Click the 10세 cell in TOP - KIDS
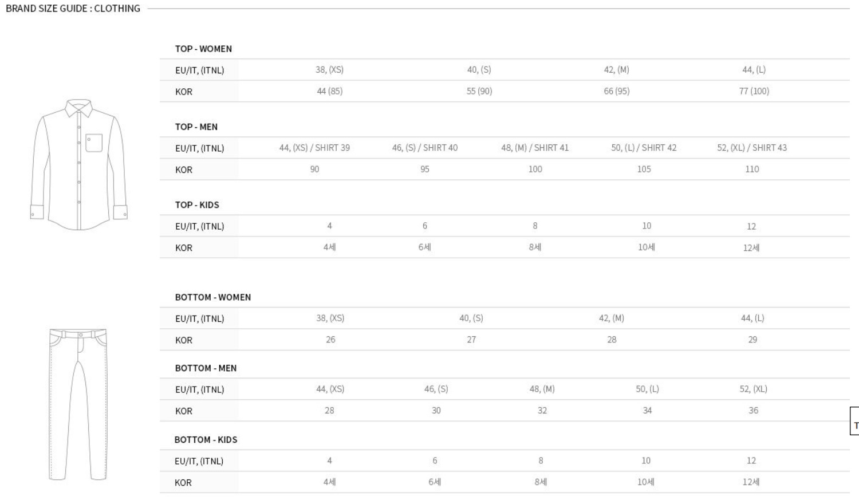The image size is (859, 504). pyautogui.click(x=646, y=247)
